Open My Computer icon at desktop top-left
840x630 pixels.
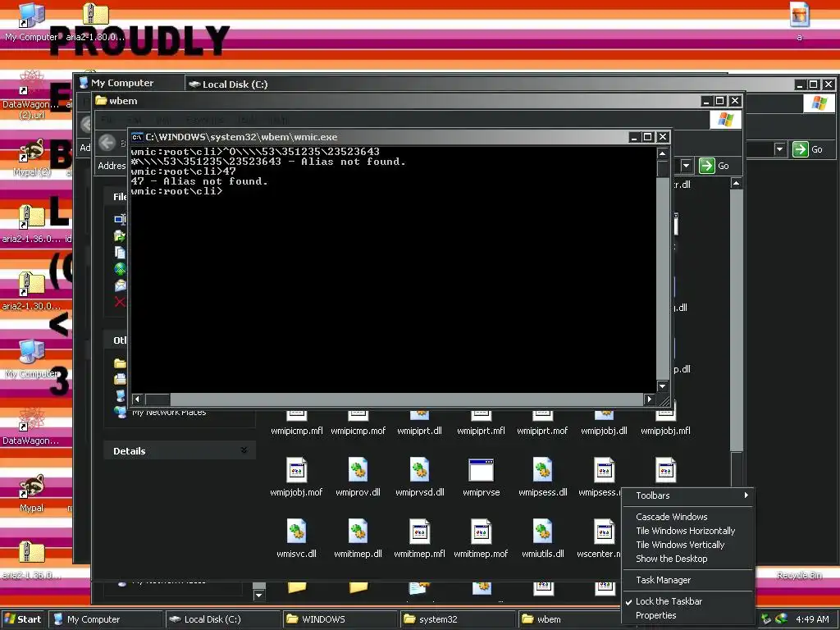coord(31,15)
